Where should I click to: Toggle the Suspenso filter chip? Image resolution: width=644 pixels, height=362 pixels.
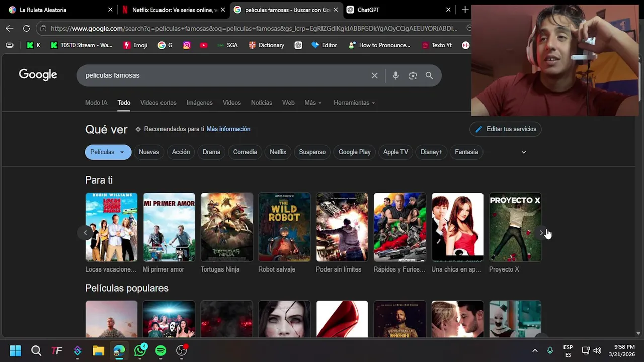pyautogui.click(x=312, y=152)
